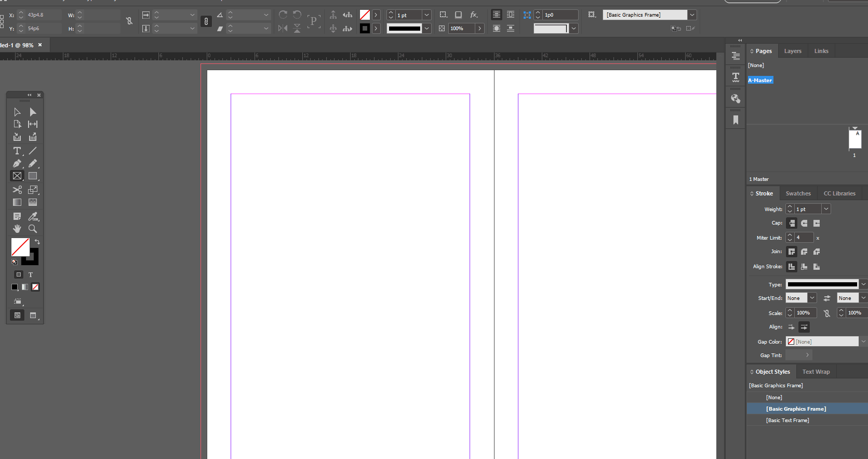This screenshot has height=459, width=868.
Task: Choose Round Join in Stroke panel
Action: click(804, 252)
